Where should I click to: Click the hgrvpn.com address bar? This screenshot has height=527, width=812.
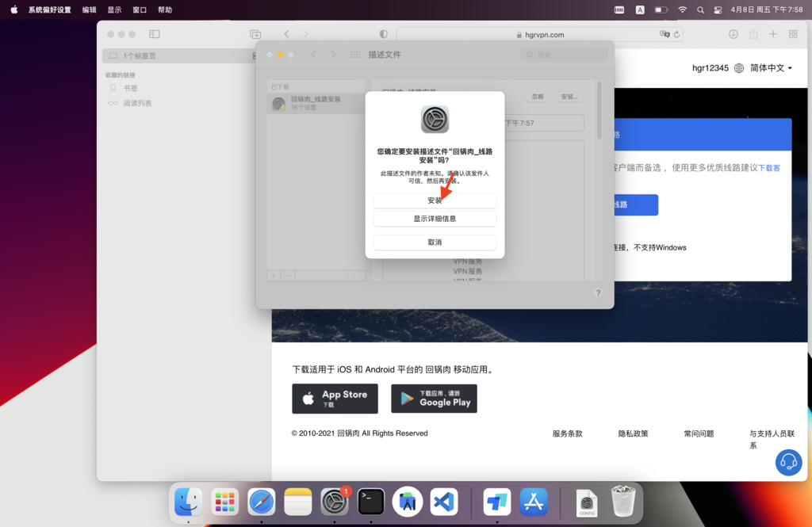[539, 35]
